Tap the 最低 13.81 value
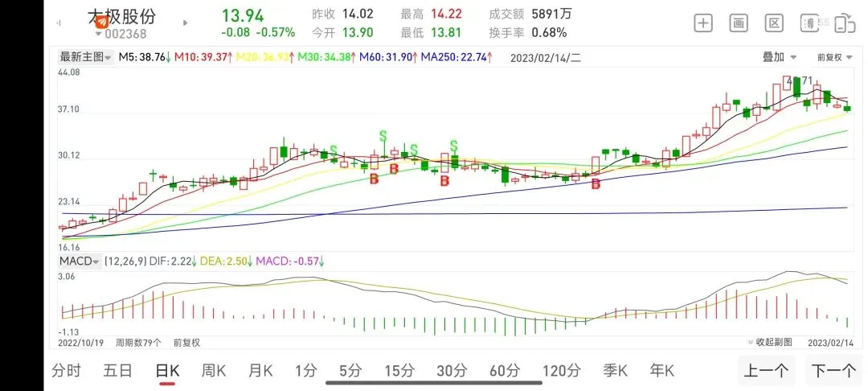 tap(446, 33)
